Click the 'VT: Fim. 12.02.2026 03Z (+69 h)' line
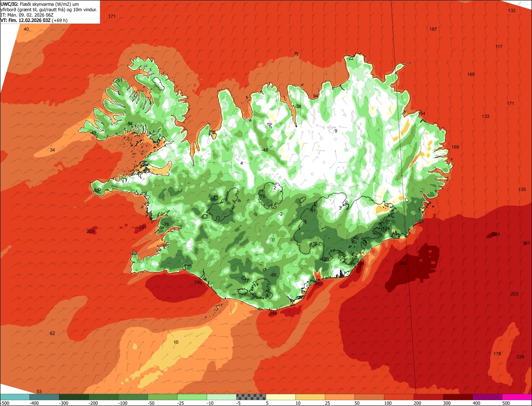 point(34,20)
